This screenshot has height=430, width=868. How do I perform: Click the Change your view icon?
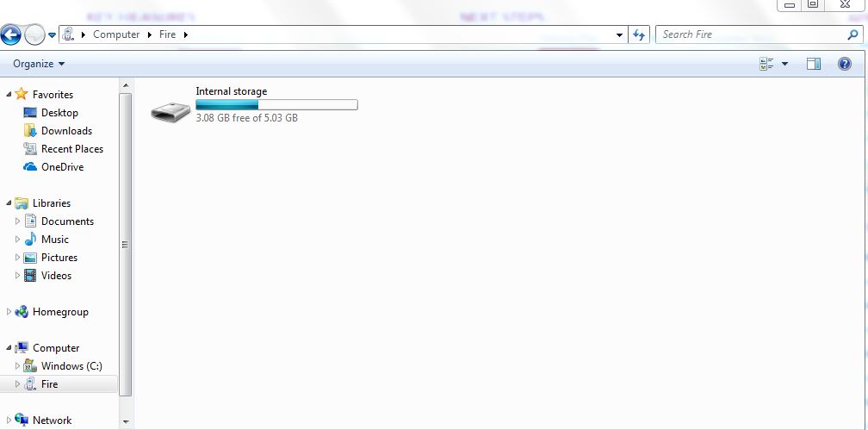coord(766,64)
